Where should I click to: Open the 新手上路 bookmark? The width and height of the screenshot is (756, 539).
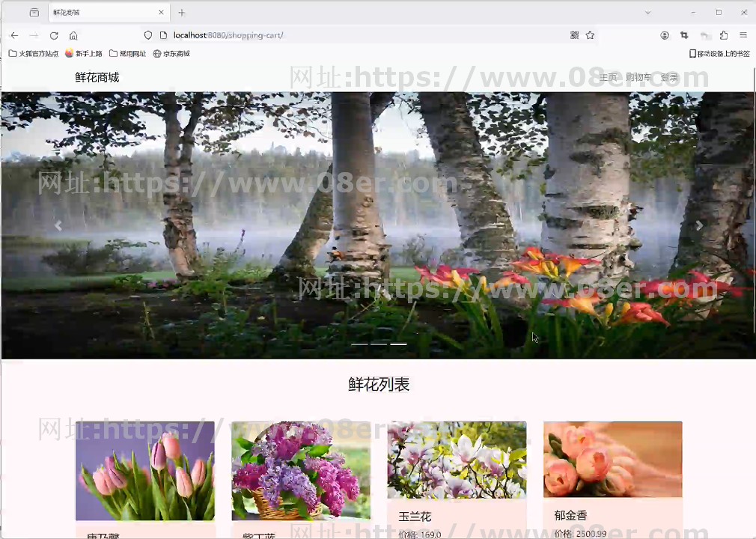click(83, 53)
